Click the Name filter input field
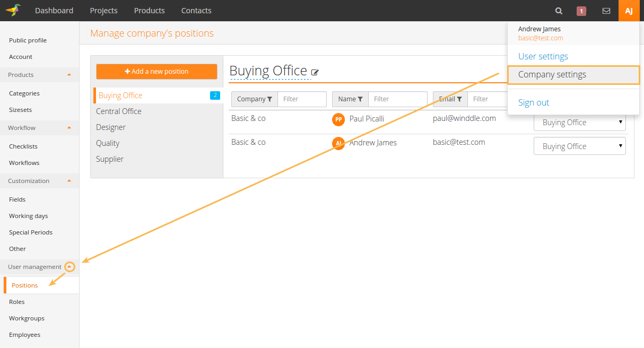The width and height of the screenshot is (644, 348). [397, 99]
